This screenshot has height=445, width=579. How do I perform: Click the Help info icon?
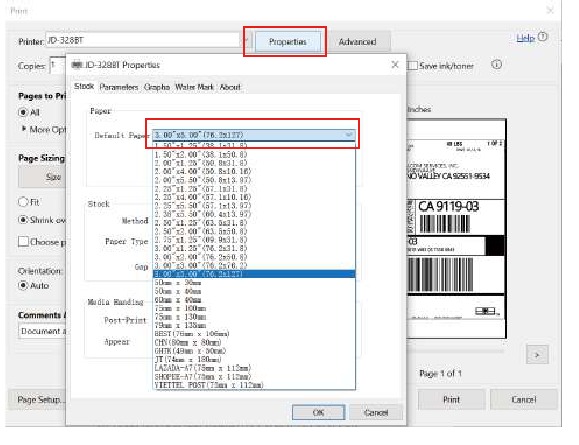click(x=542, y=37)
